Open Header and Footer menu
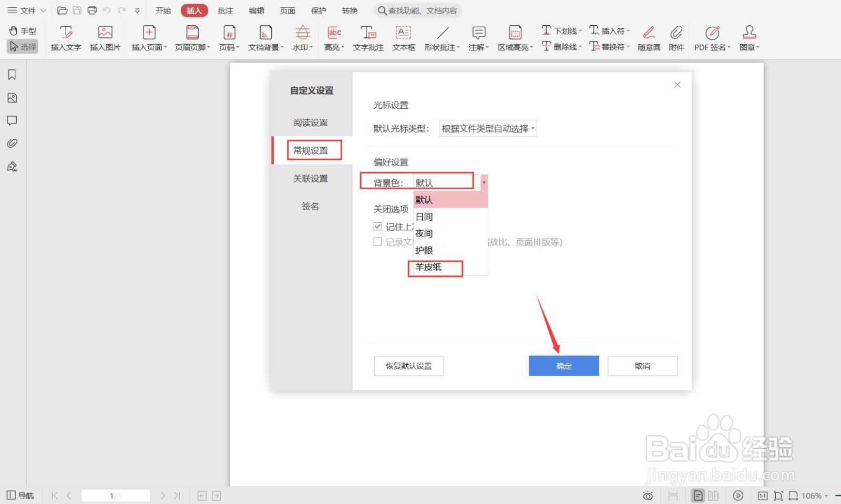The width and height of the screenshot is (841, 504). (x=192, y=39)
